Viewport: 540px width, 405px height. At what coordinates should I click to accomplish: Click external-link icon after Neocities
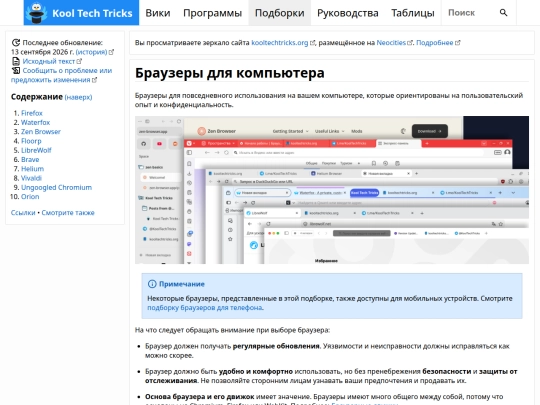410,43
